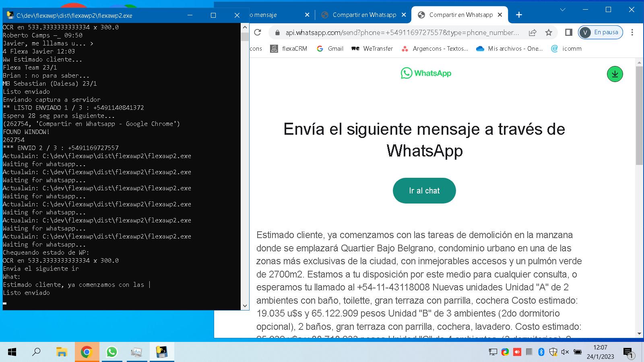Click the flexawp2 Python icon on the taskbar
This screenshot has width=644, height=362.
click(161, 352)
